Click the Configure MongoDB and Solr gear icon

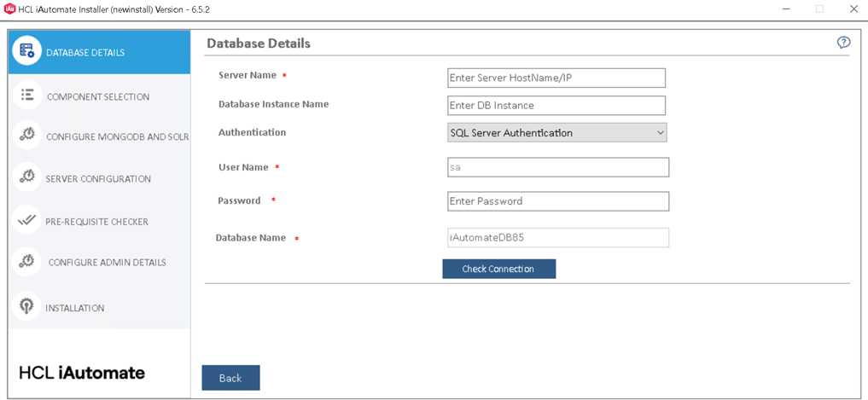[27, 136]
